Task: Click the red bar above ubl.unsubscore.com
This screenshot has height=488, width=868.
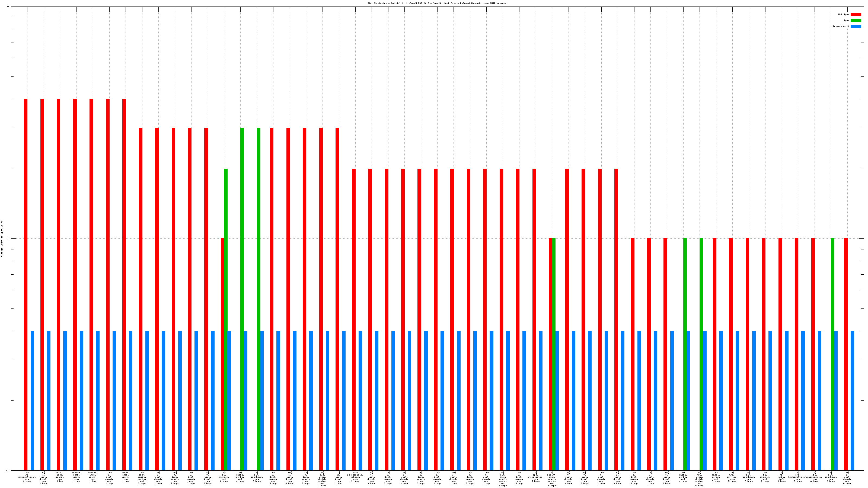Action: (813, 354)
